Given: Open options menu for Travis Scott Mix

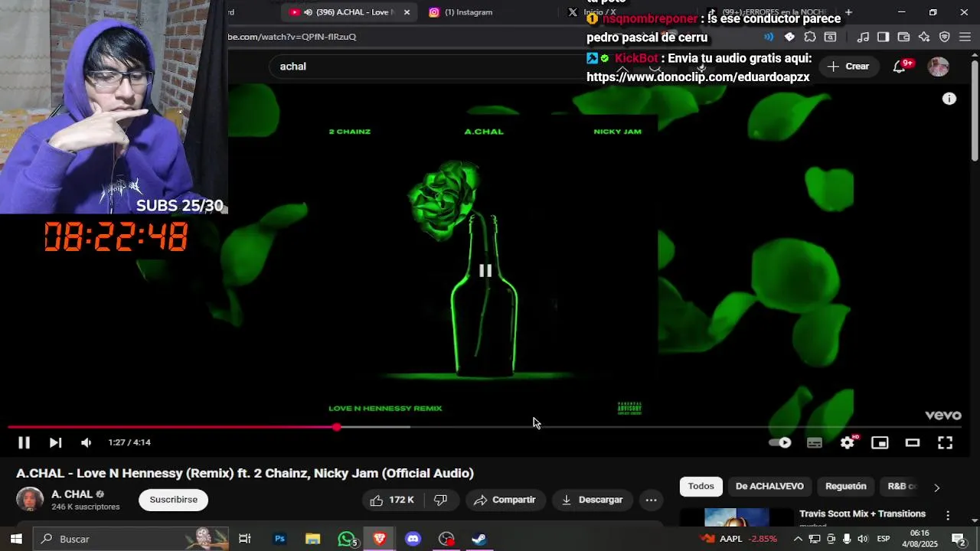Looking at the screenshot, I should tap(948, 516).
